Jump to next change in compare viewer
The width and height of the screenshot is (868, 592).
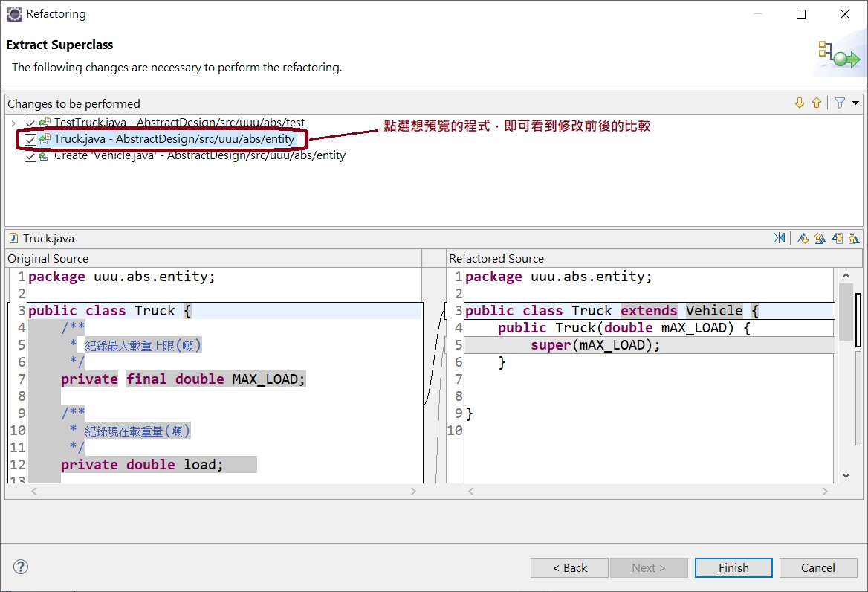tap(838, 238)
